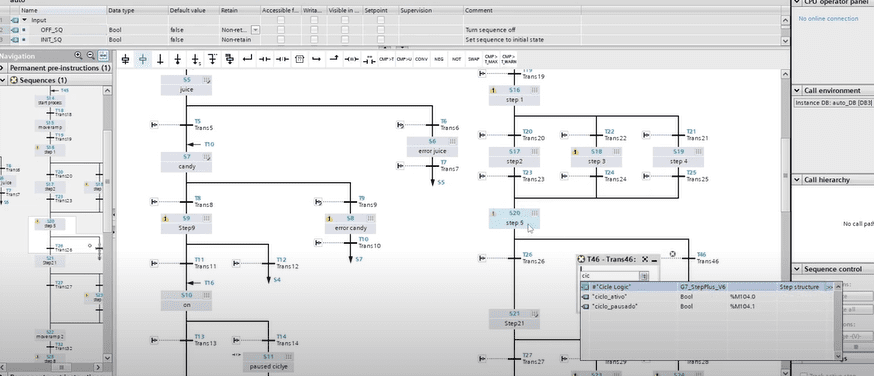Click the zoom out magnifier in Navigation
Screen dimensions: 874x376
pyautogui.click(x=91, y=56)
